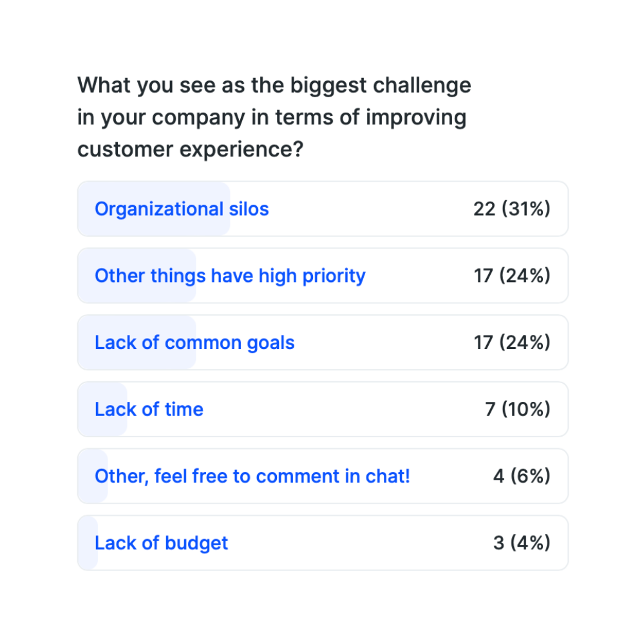Click the small progress fill in Lack of budget row
The height and width of the screenshot is (644, 644).
(x=88, y=543)
